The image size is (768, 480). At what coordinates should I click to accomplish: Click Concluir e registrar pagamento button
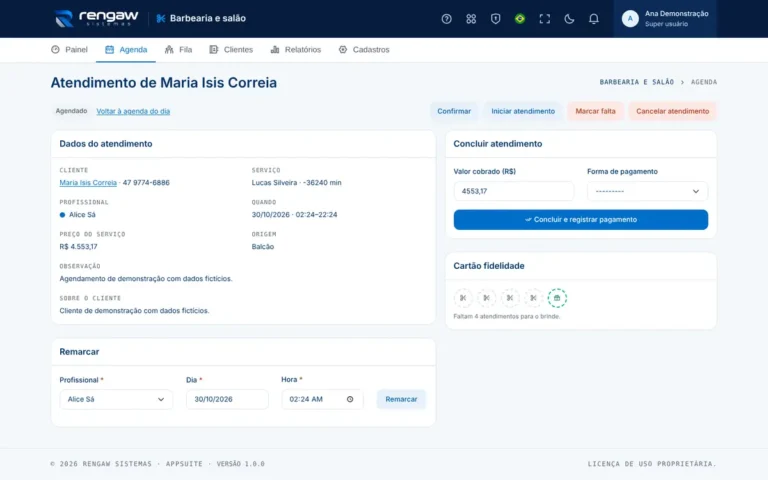(580, 219)
